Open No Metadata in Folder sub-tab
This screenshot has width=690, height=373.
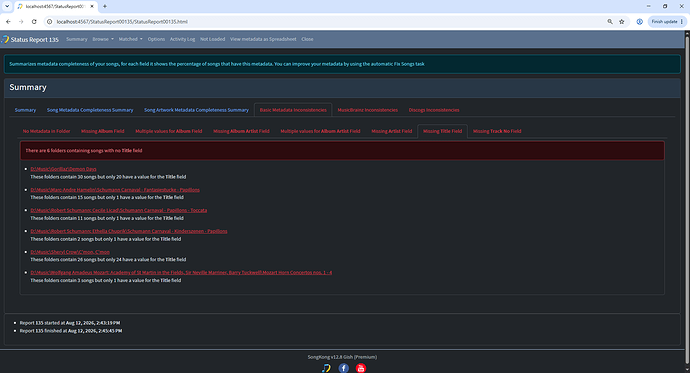[46, 131]
